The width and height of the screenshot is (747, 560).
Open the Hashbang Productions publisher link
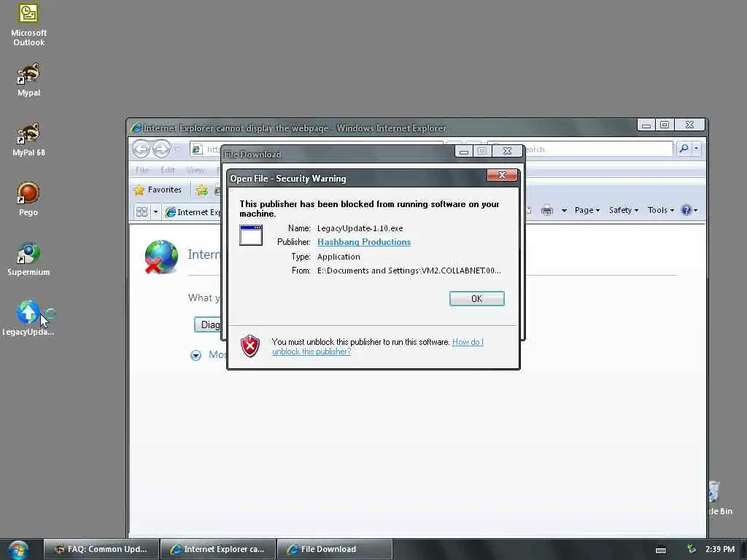pos(364,242)
